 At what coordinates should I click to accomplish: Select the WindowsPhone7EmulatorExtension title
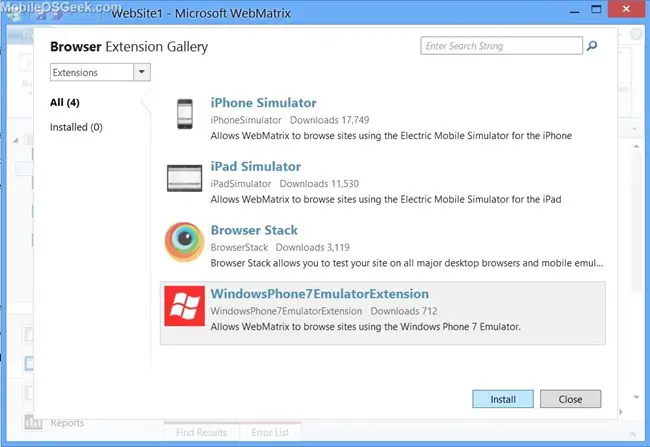pyautogui.click(x=320, y=294)
